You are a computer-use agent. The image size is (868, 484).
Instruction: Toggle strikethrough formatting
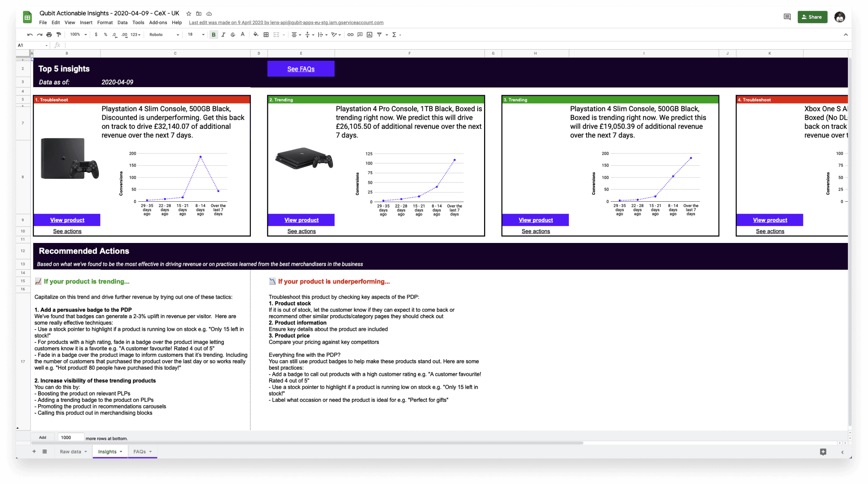(233, 35)
